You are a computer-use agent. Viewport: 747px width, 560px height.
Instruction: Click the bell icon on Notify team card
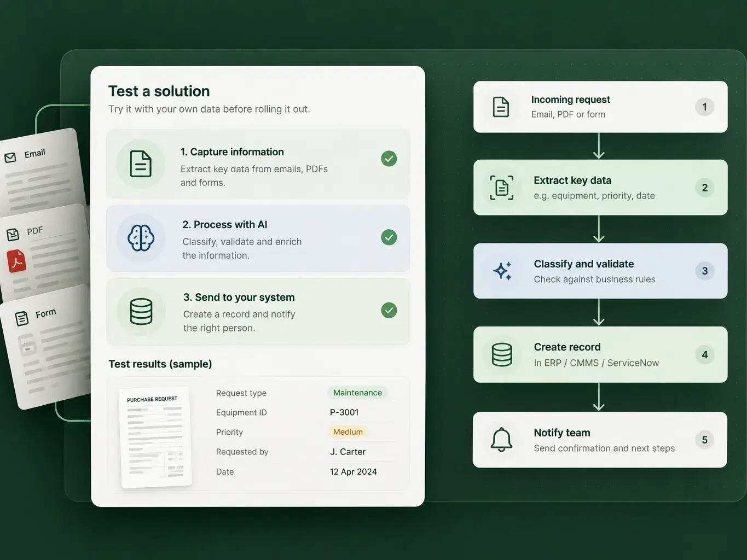click(x=501, y=440)
